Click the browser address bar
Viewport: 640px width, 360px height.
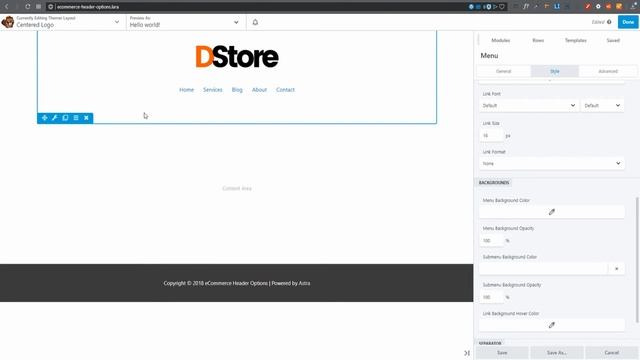pos(261,7)
